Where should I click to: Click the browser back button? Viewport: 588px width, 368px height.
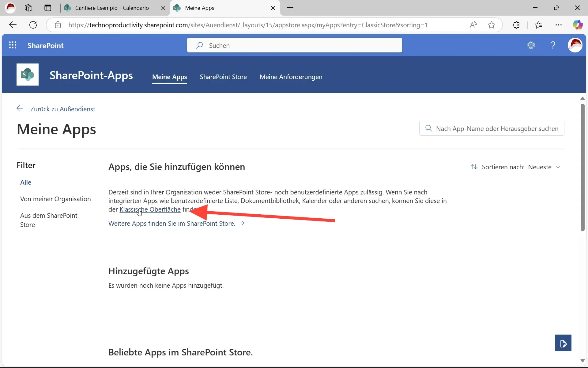pyautogui.click(x=13, y=25)
